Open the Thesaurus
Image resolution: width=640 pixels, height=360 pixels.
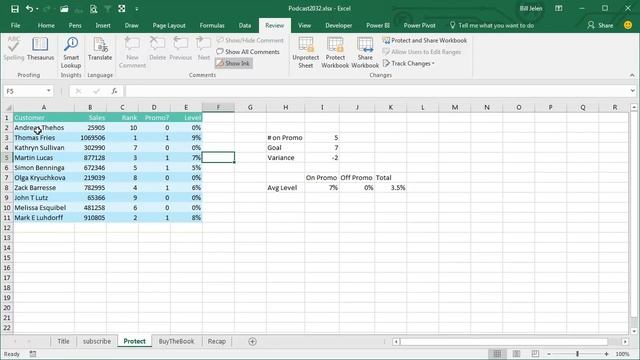click(40, 49)
